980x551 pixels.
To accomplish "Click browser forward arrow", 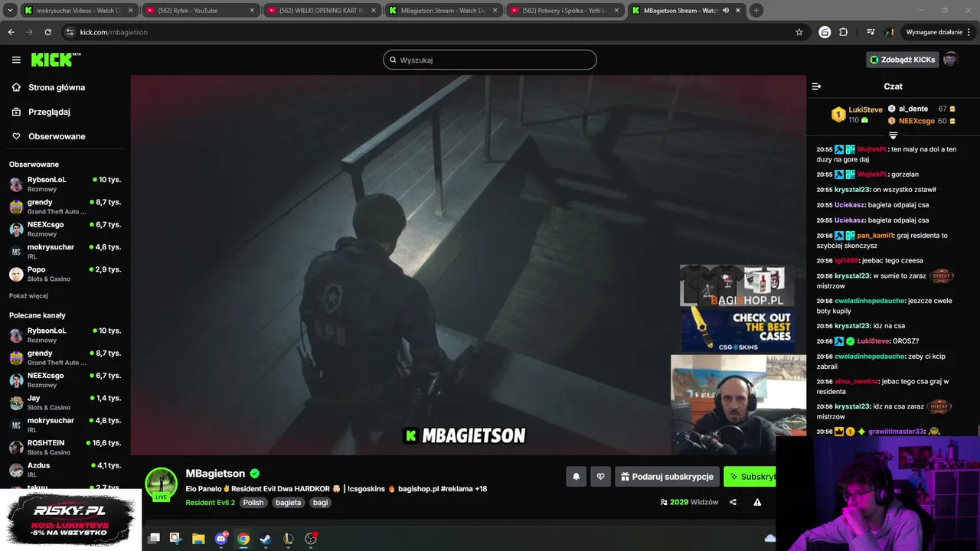I will tap(29, 32).
